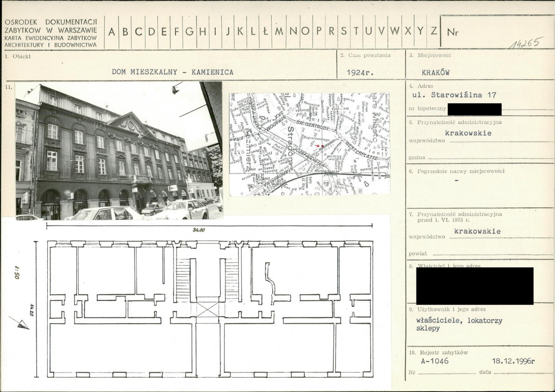Image resolution: width=555 pixels, height=392 pixels.
Task: Click the letter A index box
Action: pos(112,32)
